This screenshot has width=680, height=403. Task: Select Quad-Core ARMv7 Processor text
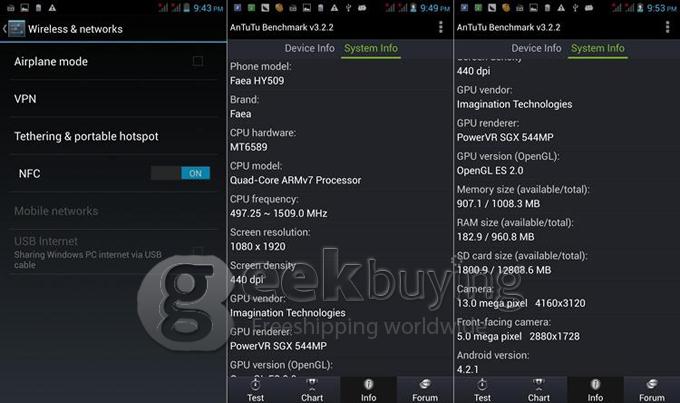(x=295, y=180)
